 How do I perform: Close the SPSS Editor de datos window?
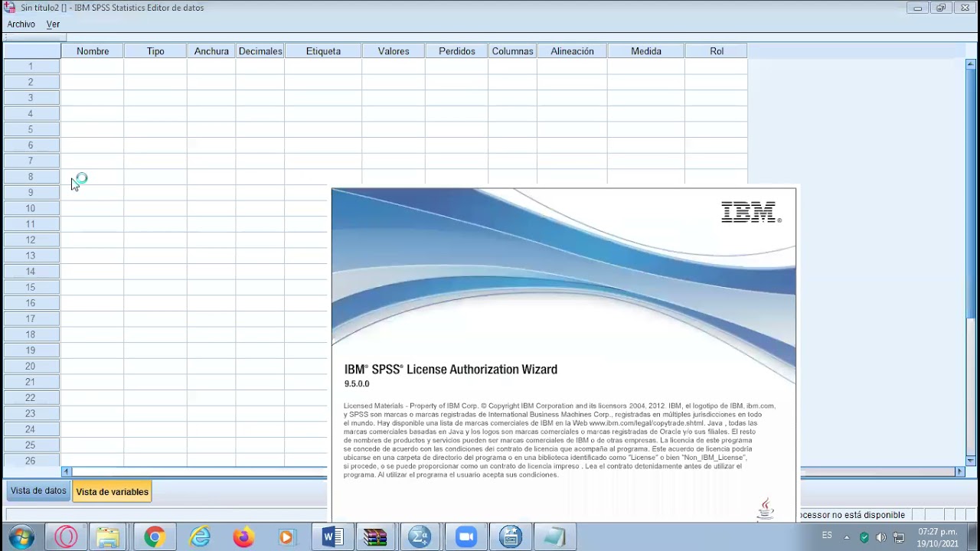coord(965,8)
